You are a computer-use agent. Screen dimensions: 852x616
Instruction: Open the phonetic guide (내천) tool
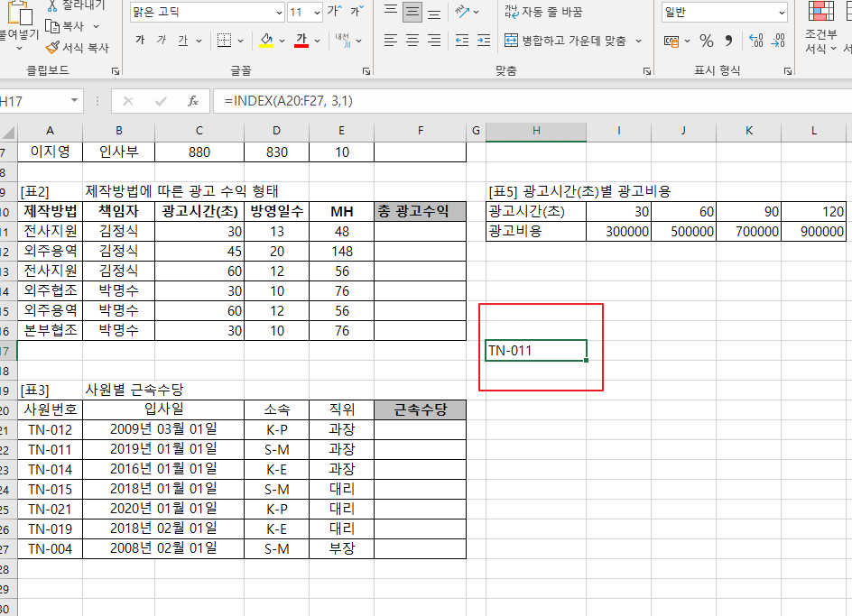click(x=343, y=41)
